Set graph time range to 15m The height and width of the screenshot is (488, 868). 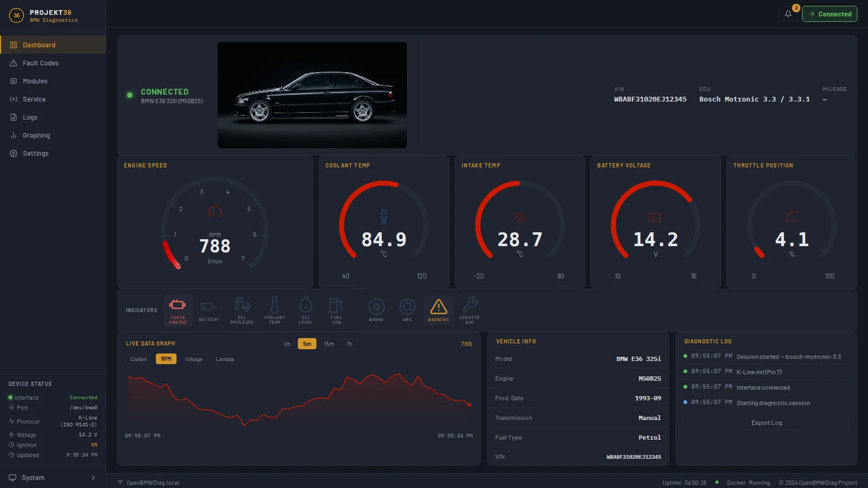(x=329, y=344)
